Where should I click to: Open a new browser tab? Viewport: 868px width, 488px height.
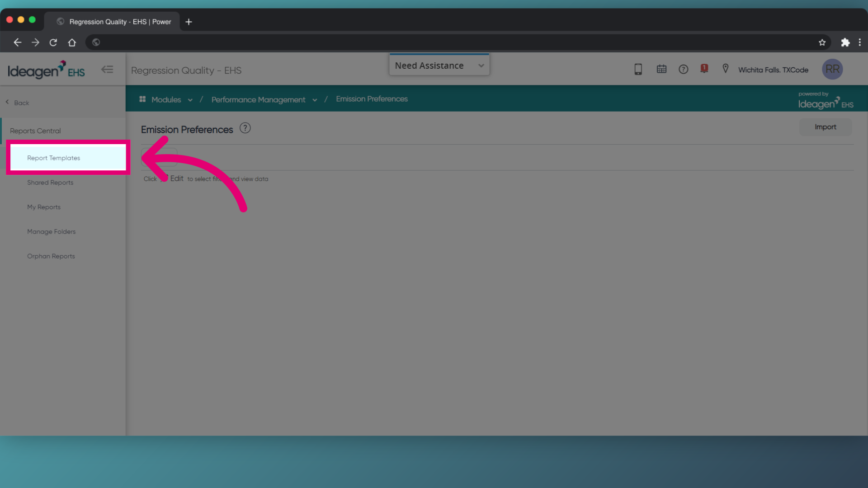pyautogui.click(x=189, y=22)
